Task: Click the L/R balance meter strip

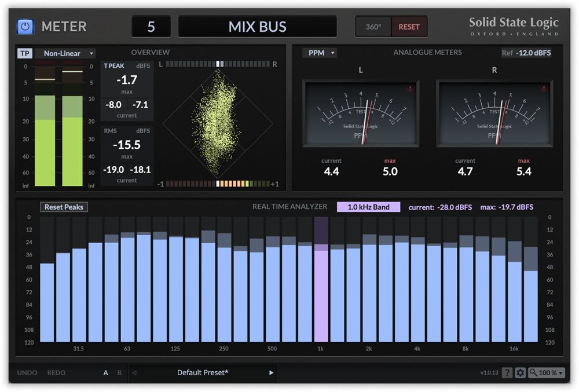Action: (x=218, y=64)
